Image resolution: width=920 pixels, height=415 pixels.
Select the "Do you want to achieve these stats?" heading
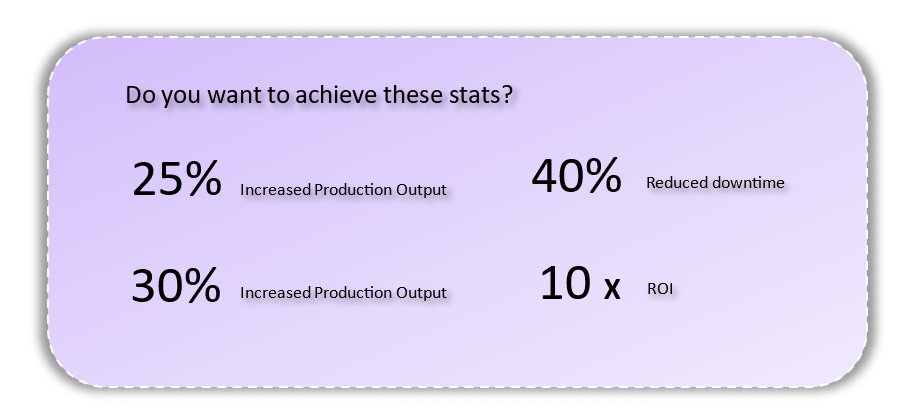point(319,95)
